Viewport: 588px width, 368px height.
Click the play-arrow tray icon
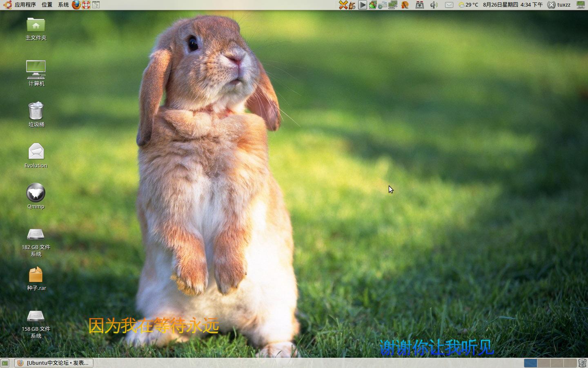(363, 5)
